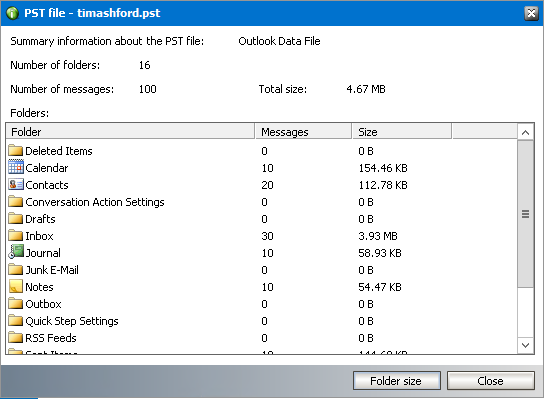This screenshot has width=546, height=399.
Task: Select the Junk E-Mail folder row
Action: click(x=262, y=270)
